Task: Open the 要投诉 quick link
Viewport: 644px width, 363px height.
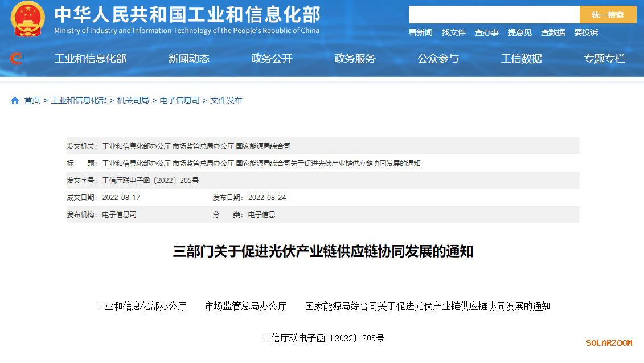Action: [x=586, y=32]
